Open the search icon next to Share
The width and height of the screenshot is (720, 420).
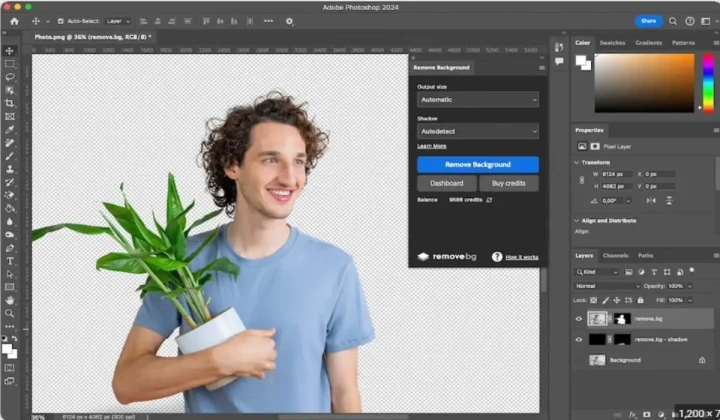[673, 21]
